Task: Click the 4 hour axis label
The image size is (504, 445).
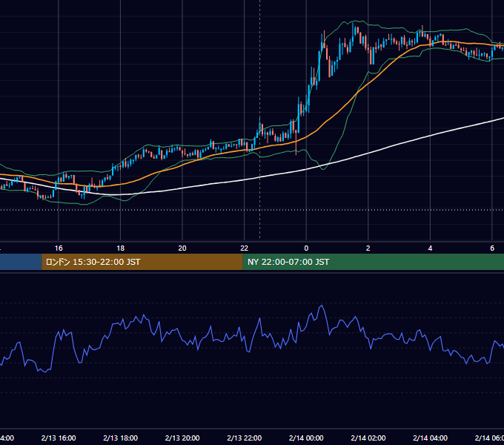Action: coord(430,248)
